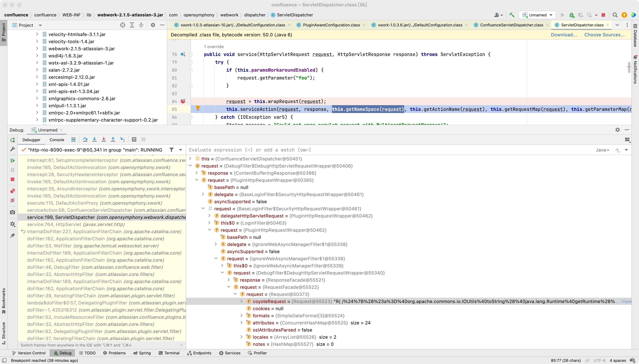Hide the Project panel with minus icon
Image resolution: width=639 pixels, height=364 pixels.
click(162, 25)
